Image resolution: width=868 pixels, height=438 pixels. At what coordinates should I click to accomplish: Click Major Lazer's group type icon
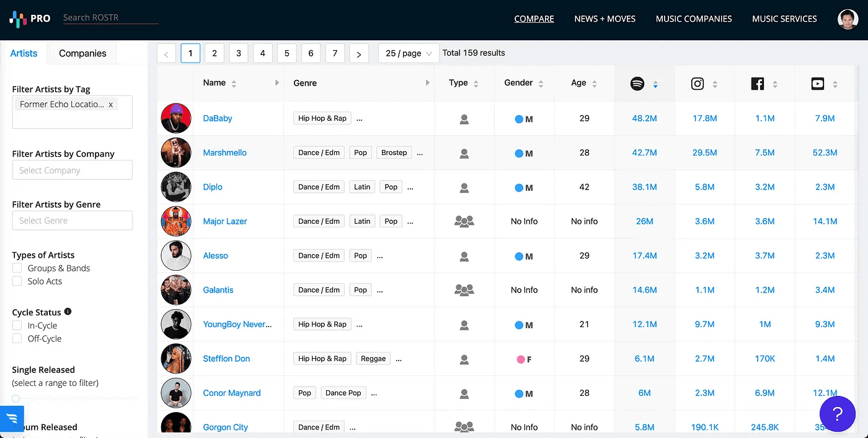pos(464,221)
